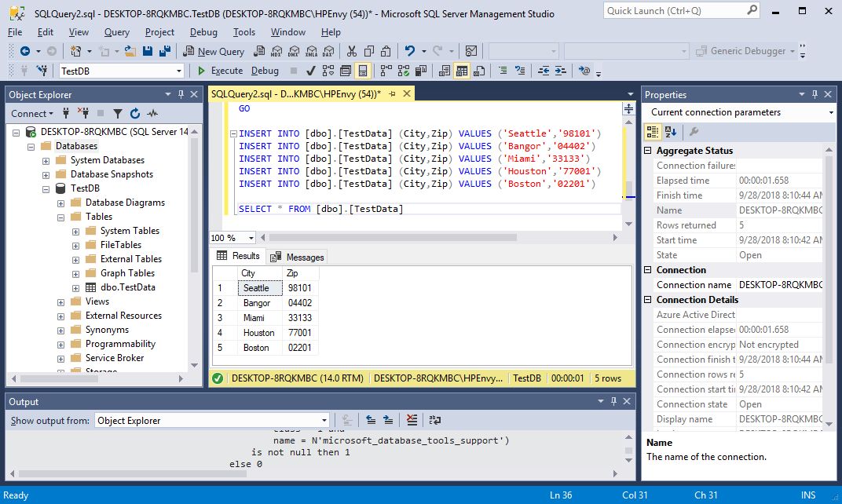Toggle Categorized view in Properties
The height and width of the screenshot is (504, 842).
(653, 132)
